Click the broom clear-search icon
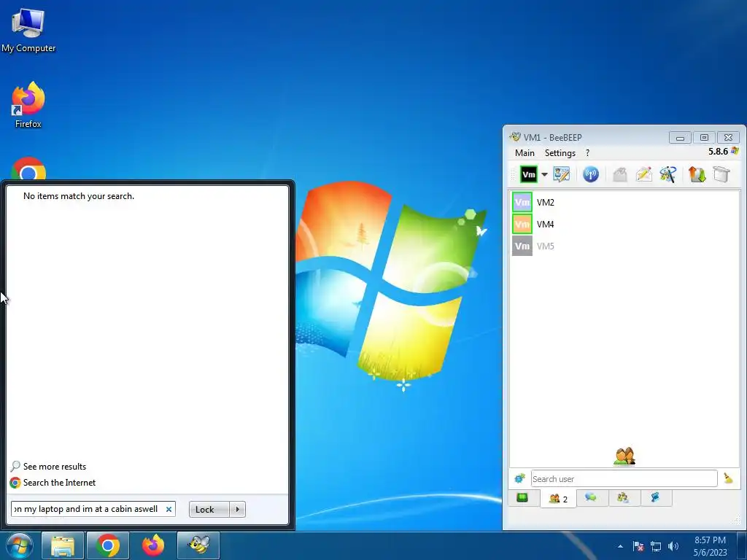The image size is (747, 560). pyautogui.click(x=728, y=478)
